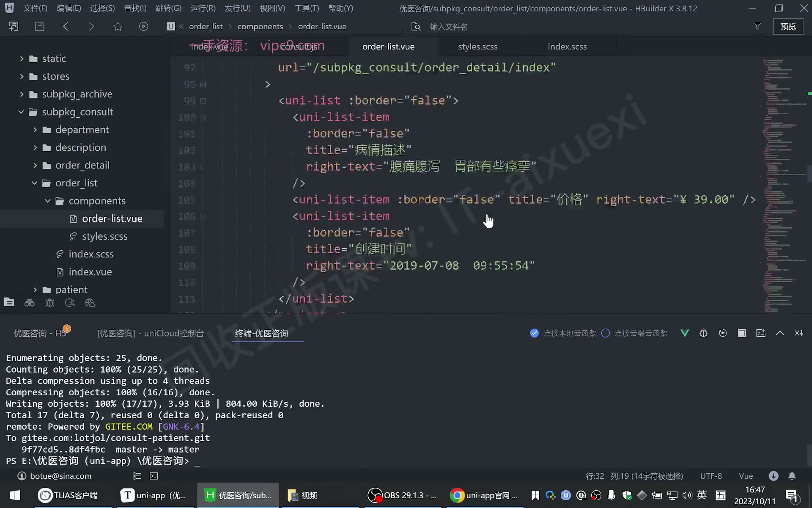Click the botue@sina.com account link
The height and width of the screenshot is (508, 812).
click(x=60, y=476)
